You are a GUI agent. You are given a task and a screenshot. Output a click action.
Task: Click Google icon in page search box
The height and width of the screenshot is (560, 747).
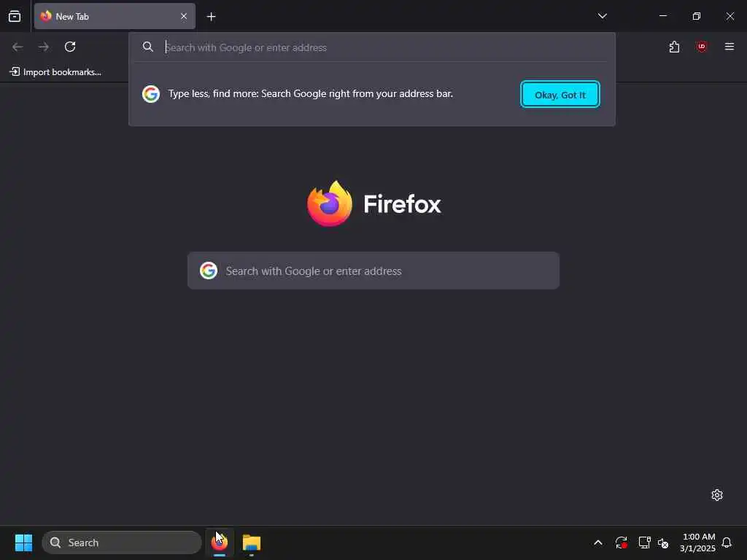tap(209, 271)
